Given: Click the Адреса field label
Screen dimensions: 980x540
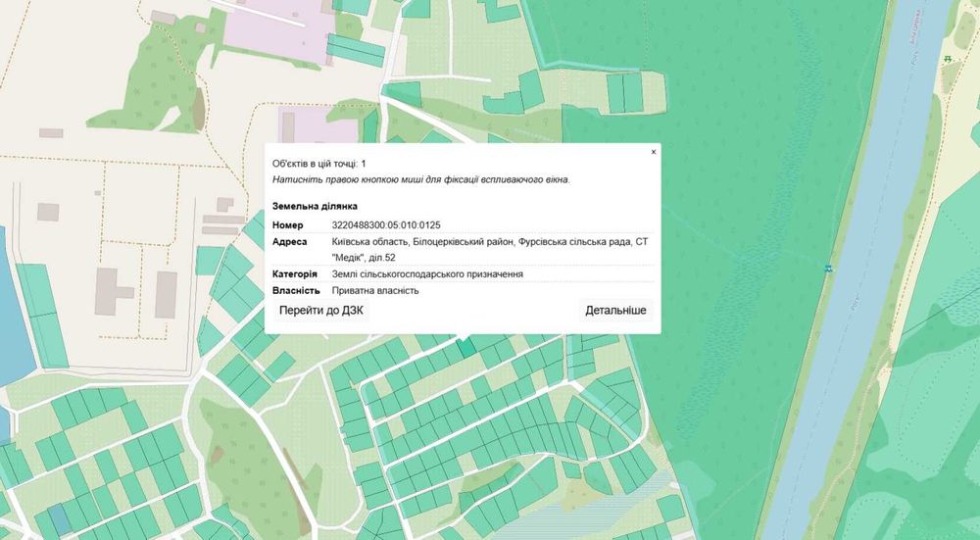Looking at the screenshot, I should point(290,241).
